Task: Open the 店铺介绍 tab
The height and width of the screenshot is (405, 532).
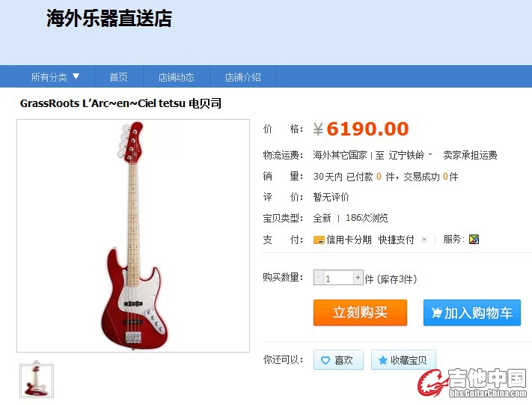Action: point(242,77)
